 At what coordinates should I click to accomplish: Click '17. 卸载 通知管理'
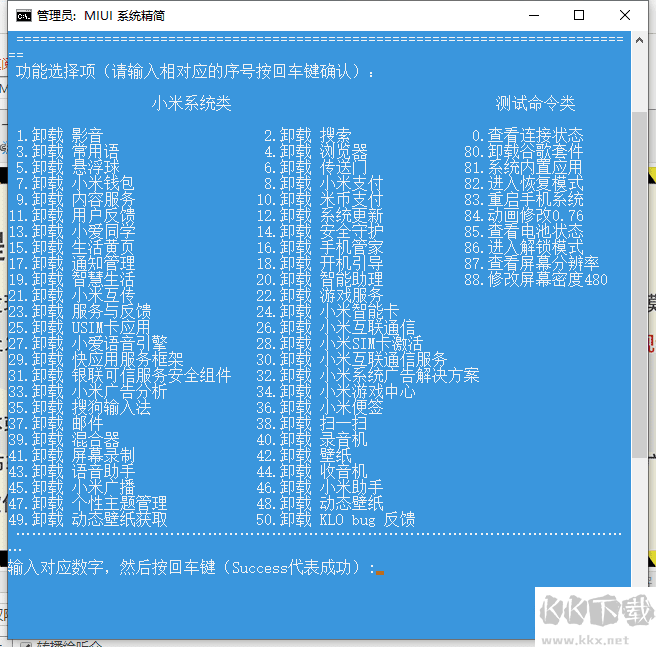(x=72, y=263)
